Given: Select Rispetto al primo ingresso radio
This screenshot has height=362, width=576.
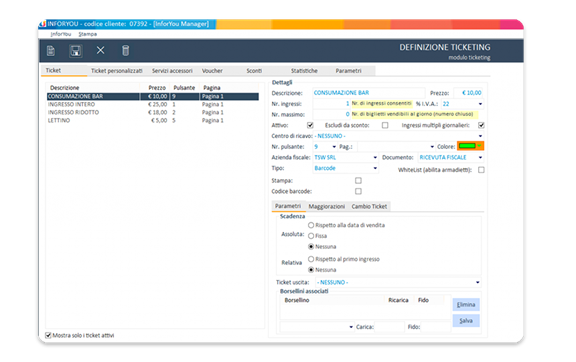Looking at the screenshot, I should coord(311,259).
